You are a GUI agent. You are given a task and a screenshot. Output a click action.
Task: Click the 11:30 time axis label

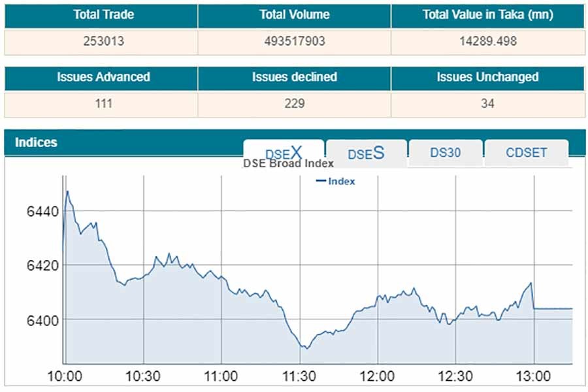coord(299,376)
